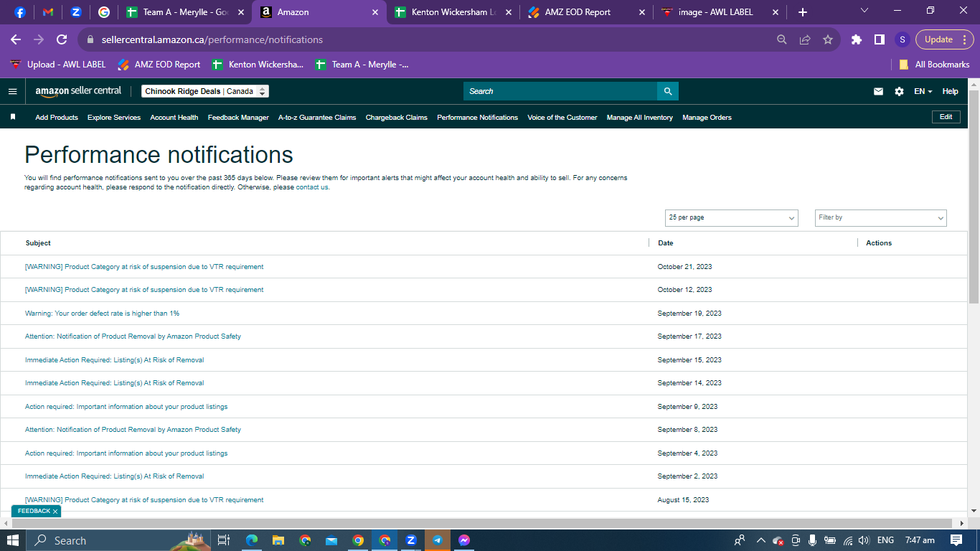Open the Help link in the header
This screenshot has height=551, width=980.
coord(951,91)
